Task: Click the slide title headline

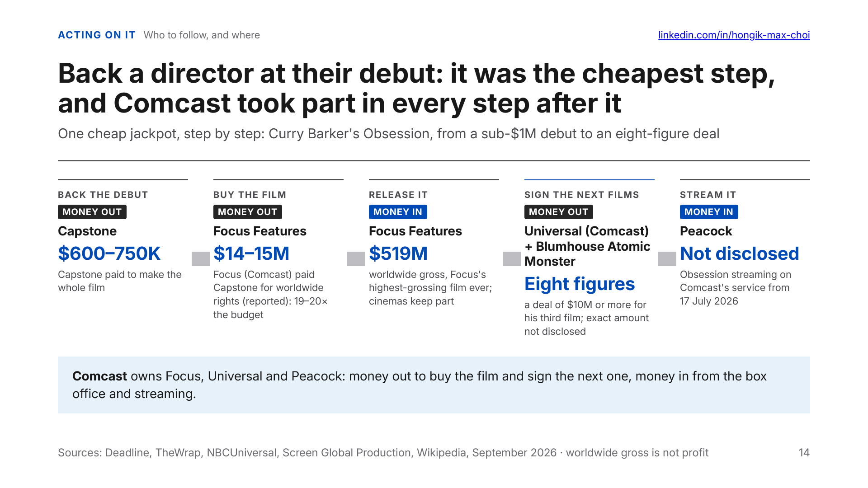Action: [416, 88]
